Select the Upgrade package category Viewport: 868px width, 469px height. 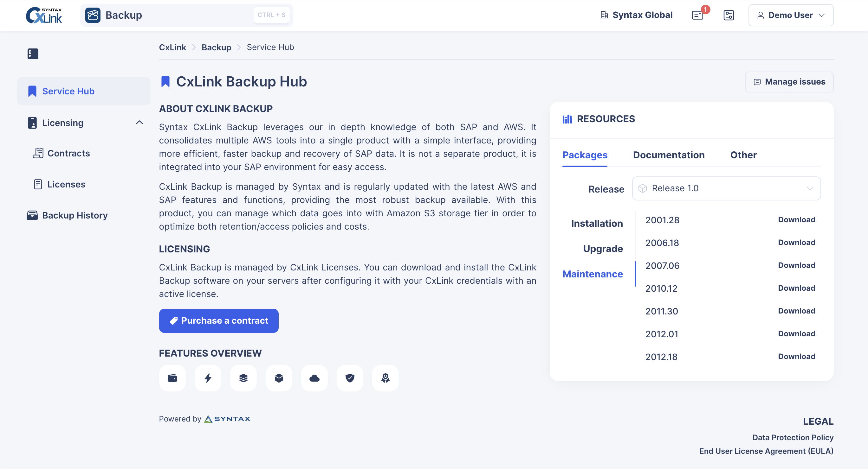coord(602,249)
